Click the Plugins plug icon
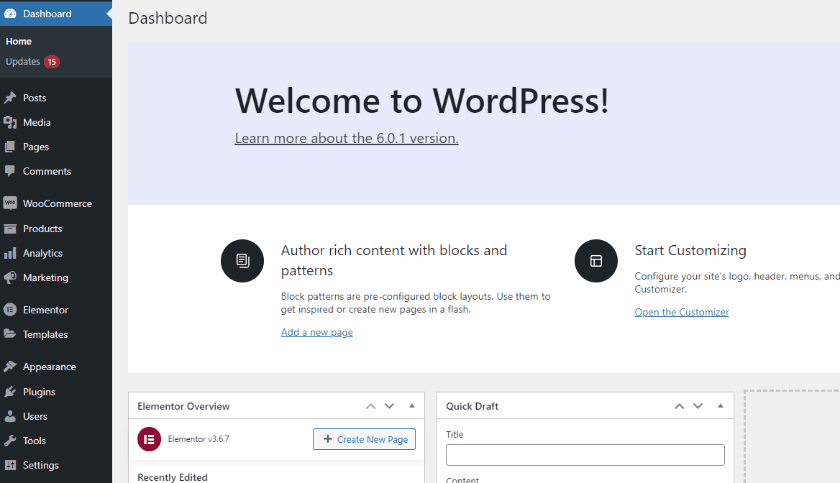Image resolution: width=840 pixels, height=483 pixels. [x=10, y=391]
